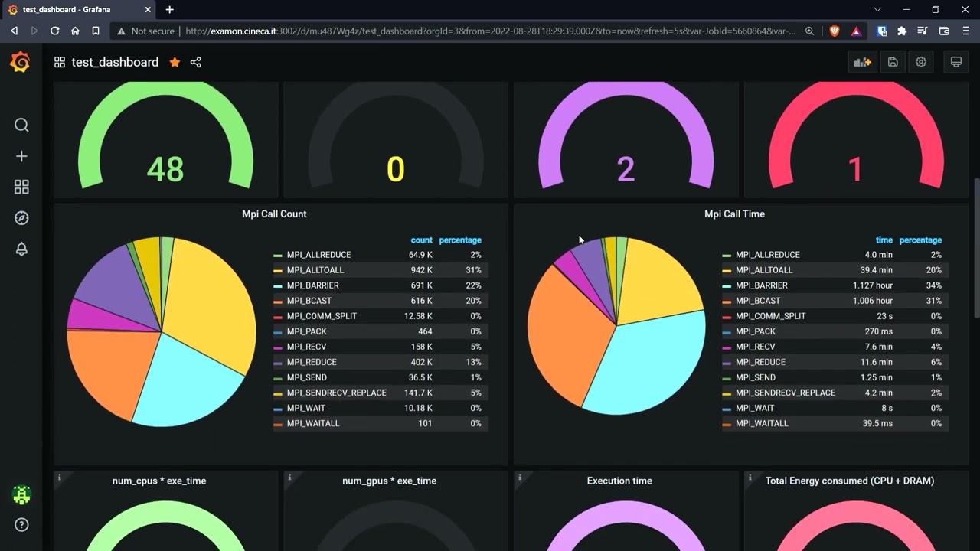980x551 pixels.
Task: Click the Brave Shields lion icon
Action: (x=835, y=31)
